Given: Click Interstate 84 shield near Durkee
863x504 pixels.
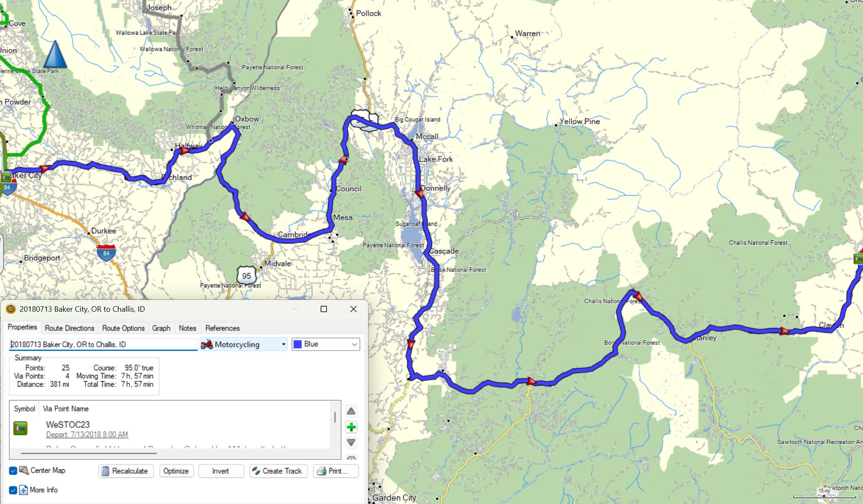Looking at the screenshot, I should click(106, 253).
